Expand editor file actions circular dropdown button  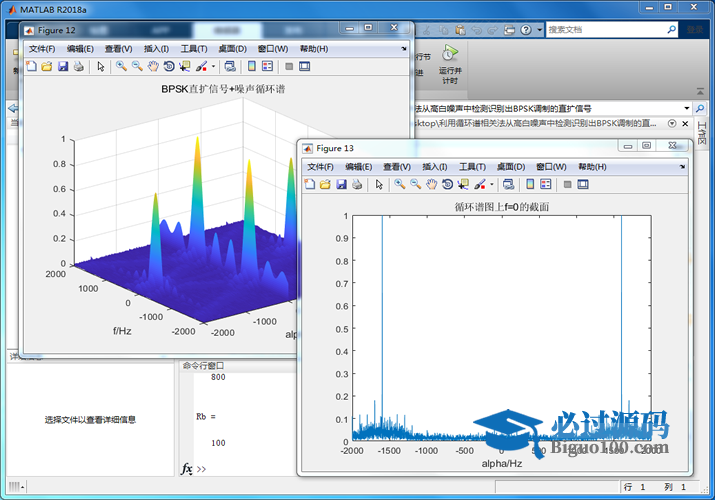pos(672,123)
